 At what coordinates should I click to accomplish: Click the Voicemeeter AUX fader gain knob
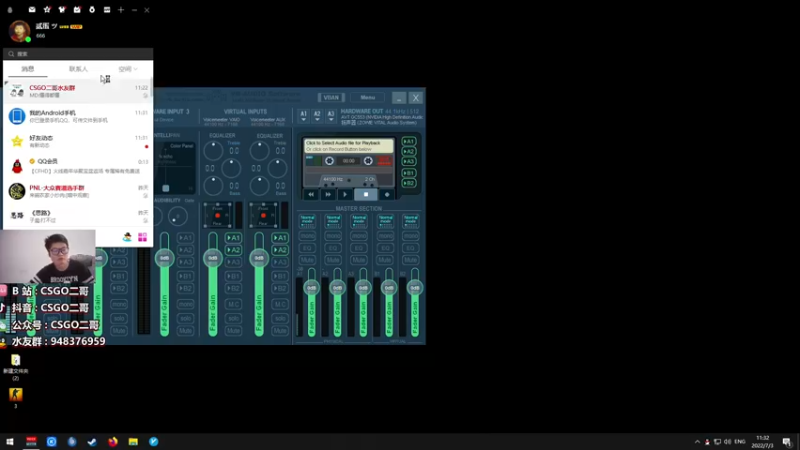pyautogui.click(x=259, y=258)
